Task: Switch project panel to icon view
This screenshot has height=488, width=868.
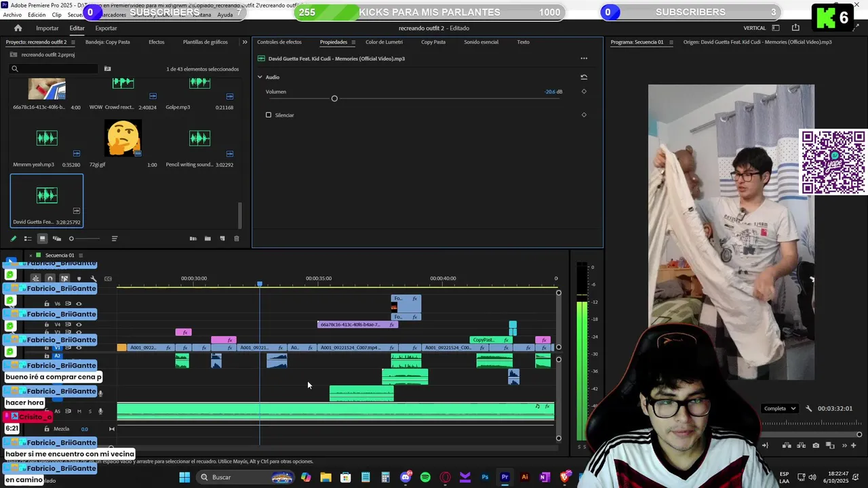Action: click(x=42, y=239)
